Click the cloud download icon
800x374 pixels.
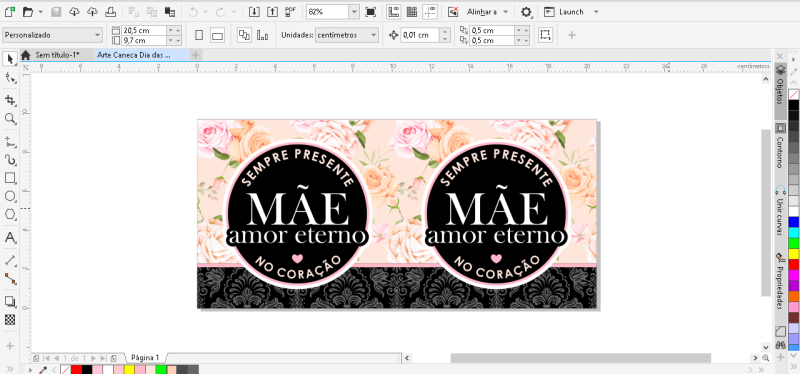click(74, 12)
